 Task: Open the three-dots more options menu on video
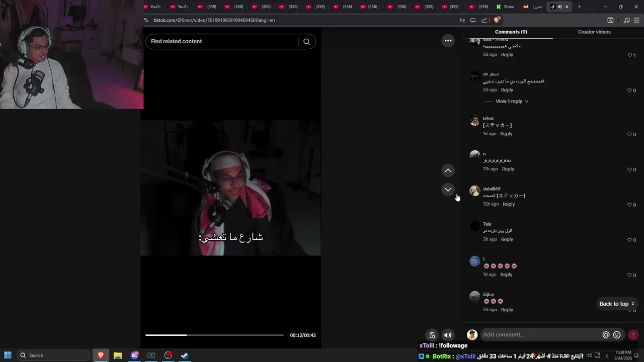coord(448,41)
